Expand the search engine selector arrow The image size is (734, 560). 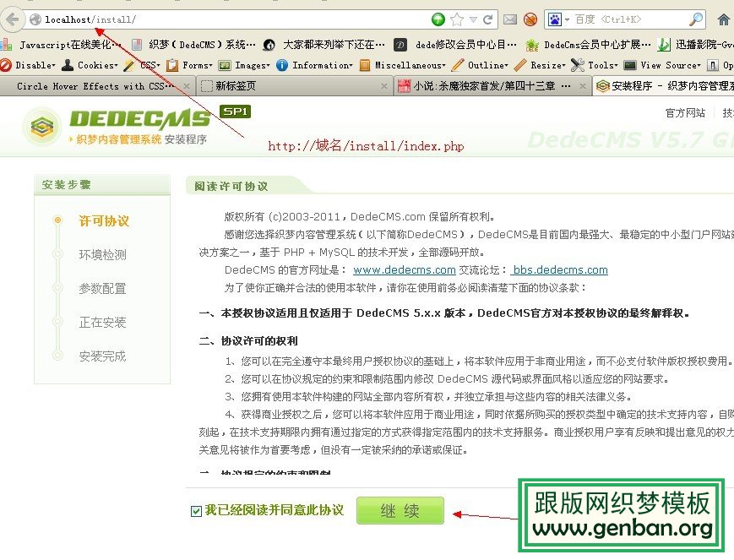pos(567,19)
